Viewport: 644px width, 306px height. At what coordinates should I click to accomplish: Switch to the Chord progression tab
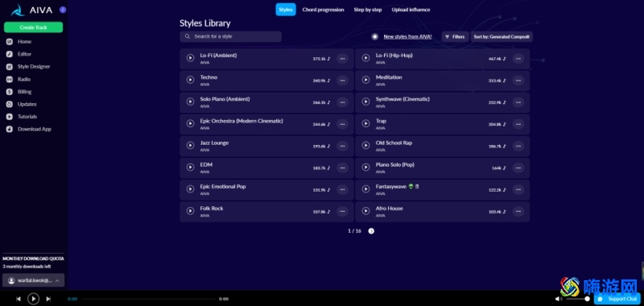(x=323, y=10)
